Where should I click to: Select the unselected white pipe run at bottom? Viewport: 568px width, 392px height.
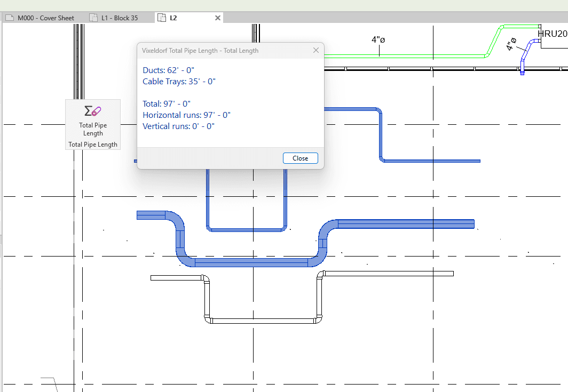click(263, 321)
